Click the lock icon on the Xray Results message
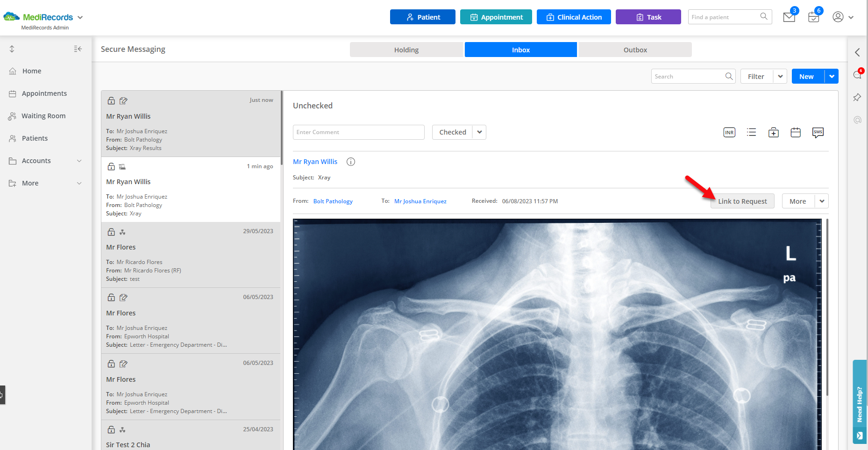This screenshot has height=450, width=868. tap(111, 100)
